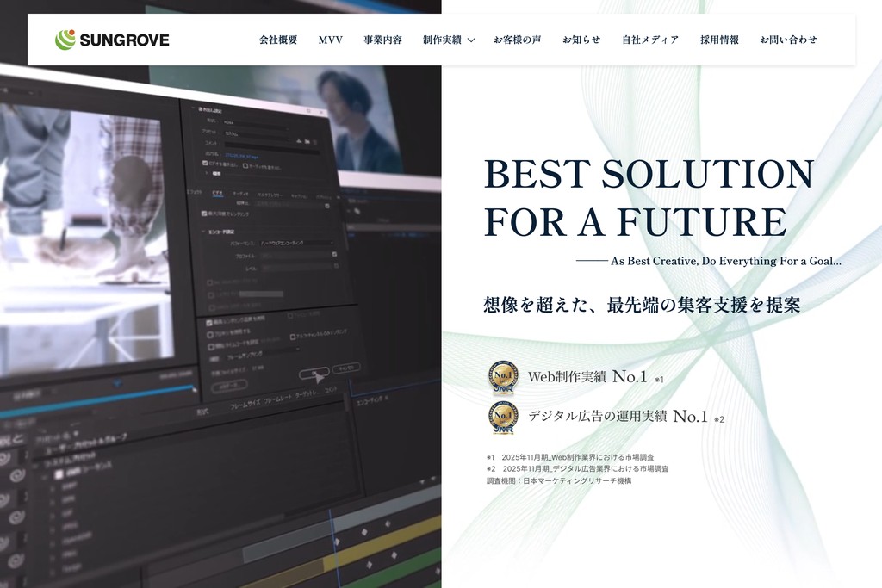
Task: Click "As Best Creative, Do Everything For a Goal..."
Action: point(726,261)
